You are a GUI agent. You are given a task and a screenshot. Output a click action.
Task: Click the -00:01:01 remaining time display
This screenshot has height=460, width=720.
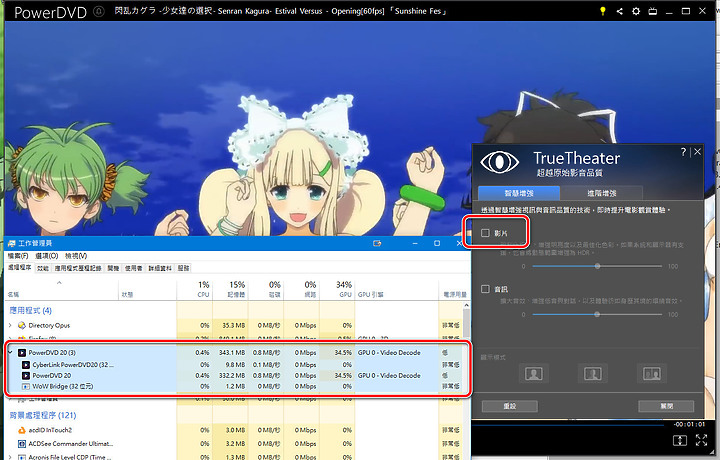coord(688,424)
